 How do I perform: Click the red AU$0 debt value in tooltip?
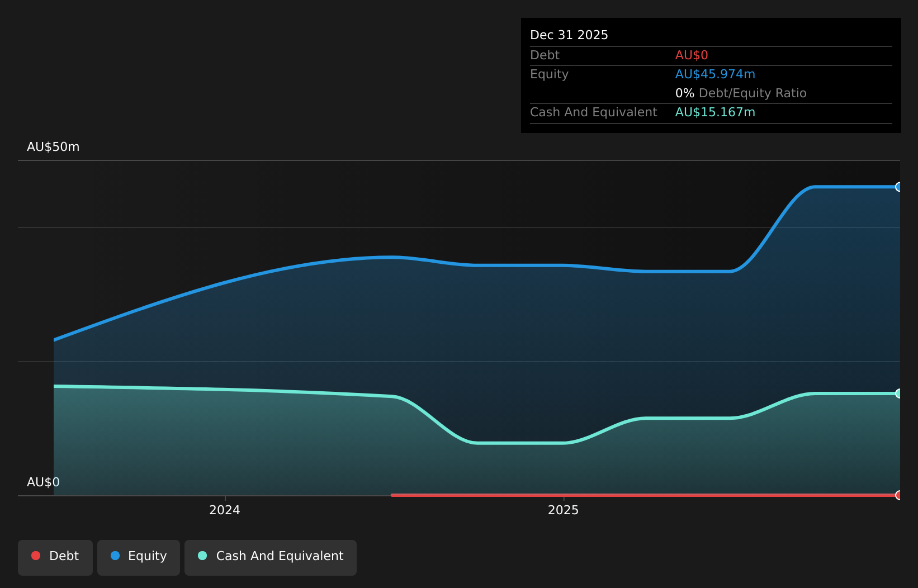tap(692, 55)
